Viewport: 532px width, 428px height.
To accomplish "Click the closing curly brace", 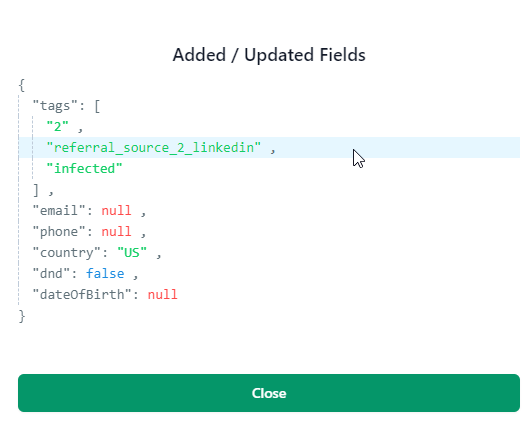I will click(22, 316).
